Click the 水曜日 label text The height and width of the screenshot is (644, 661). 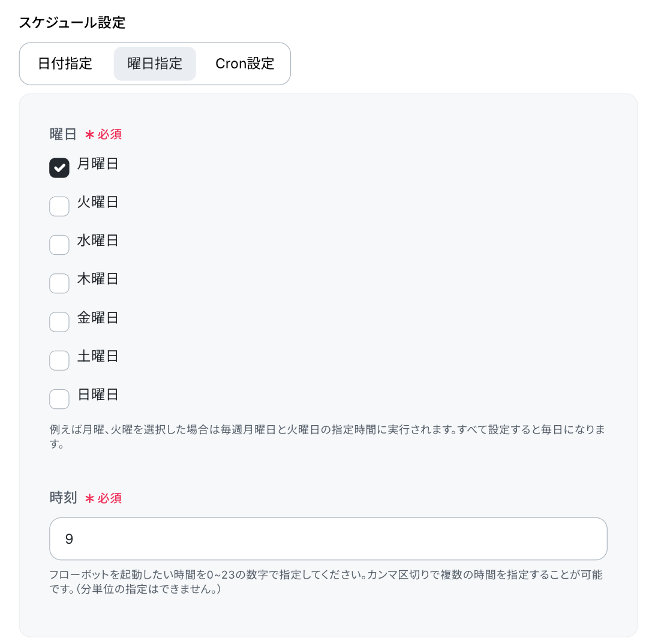pos(97,240)
